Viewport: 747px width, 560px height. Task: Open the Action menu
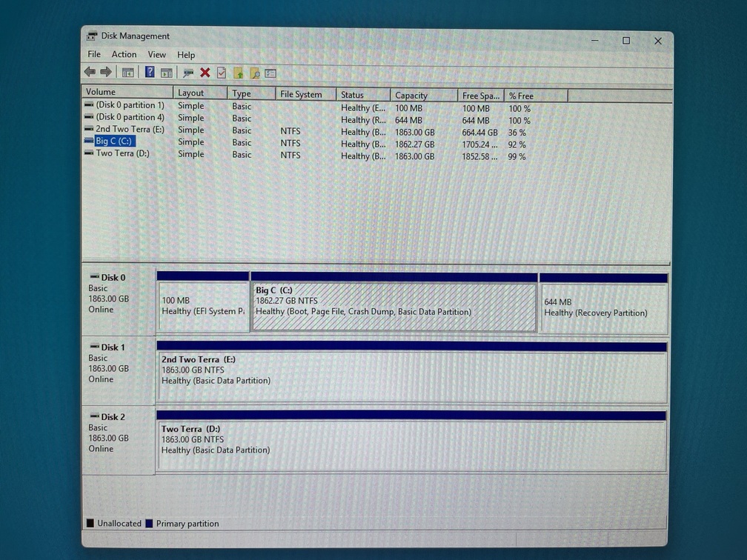click(x=124, y=54)
